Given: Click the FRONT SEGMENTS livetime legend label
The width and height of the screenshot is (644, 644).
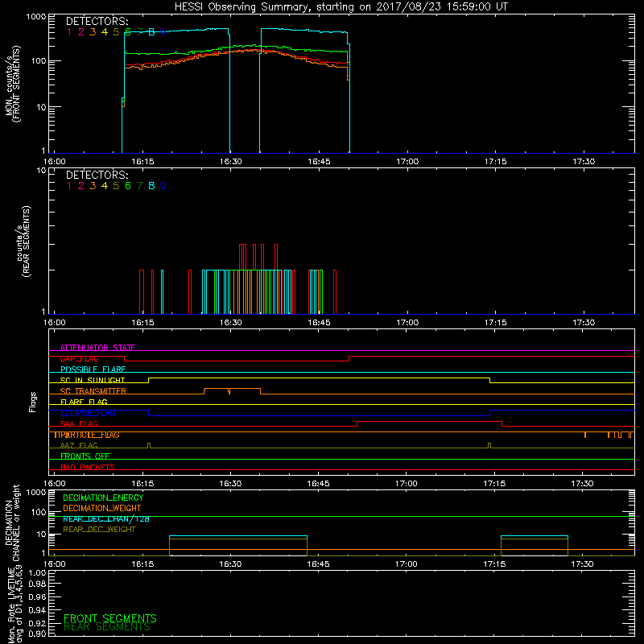Looking at the screenshot, I should [x=110, y=618].
